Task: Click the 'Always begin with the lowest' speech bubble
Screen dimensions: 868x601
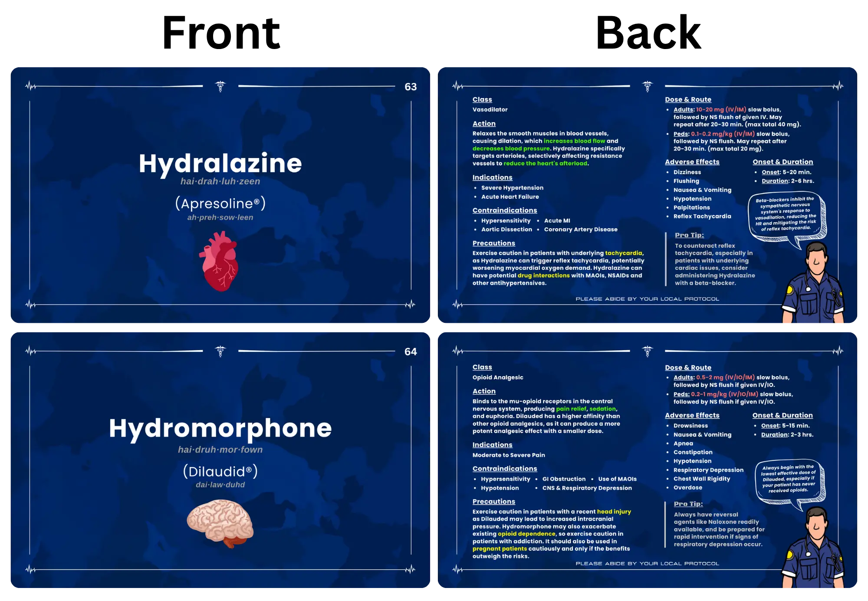Action: tap(788, 479)
